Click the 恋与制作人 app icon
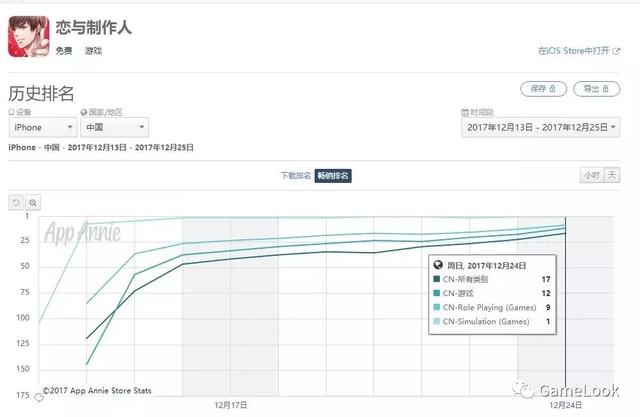 coord(29,36)
